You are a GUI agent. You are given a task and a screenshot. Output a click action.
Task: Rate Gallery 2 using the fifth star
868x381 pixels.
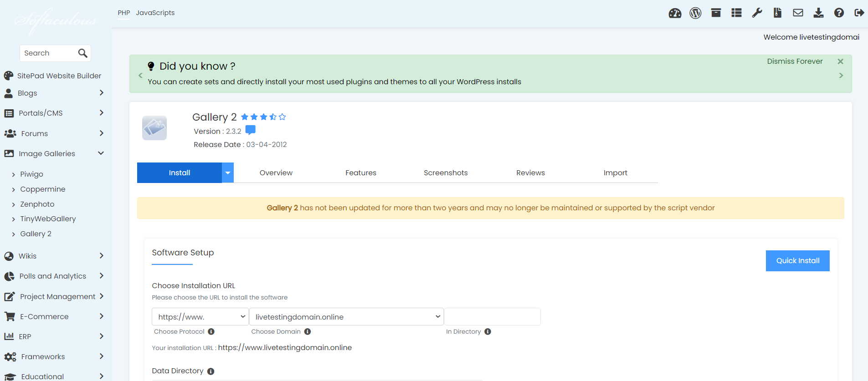[282, 117]
